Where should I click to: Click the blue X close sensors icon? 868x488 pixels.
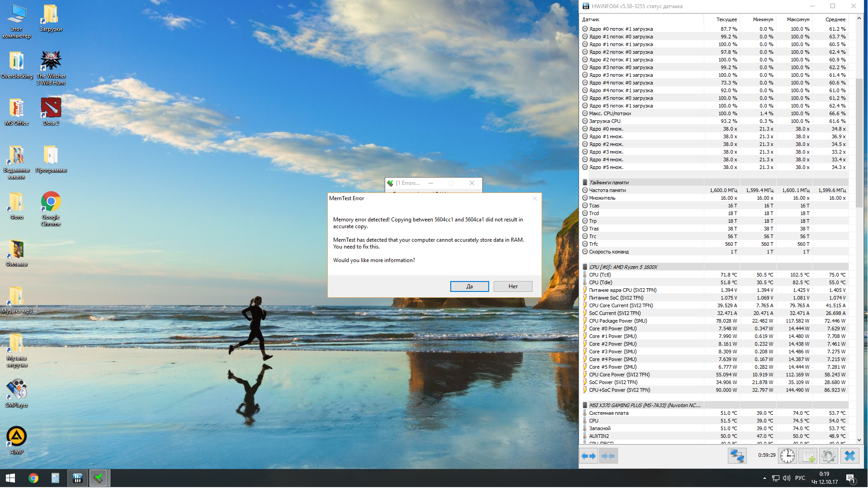(849, 456)
